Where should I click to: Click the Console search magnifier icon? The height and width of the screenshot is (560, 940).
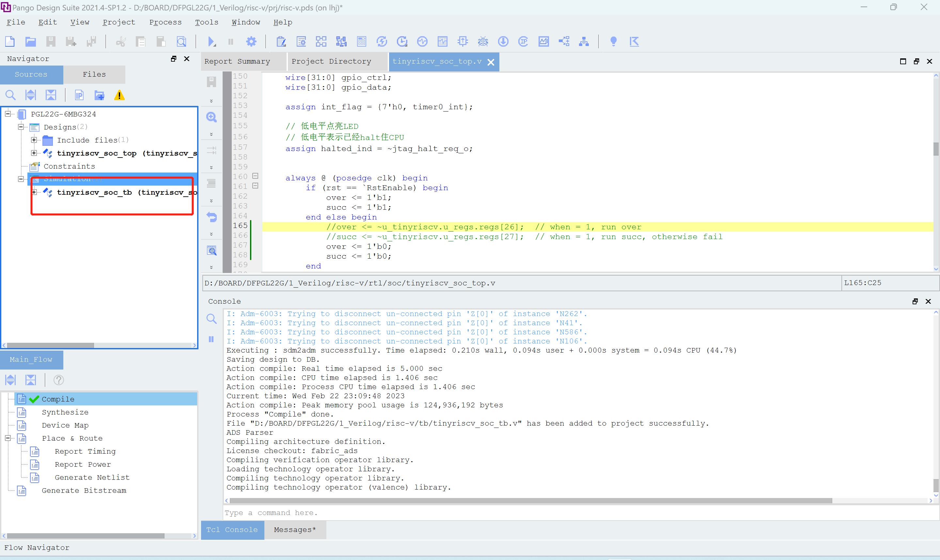tap(211, 319)
